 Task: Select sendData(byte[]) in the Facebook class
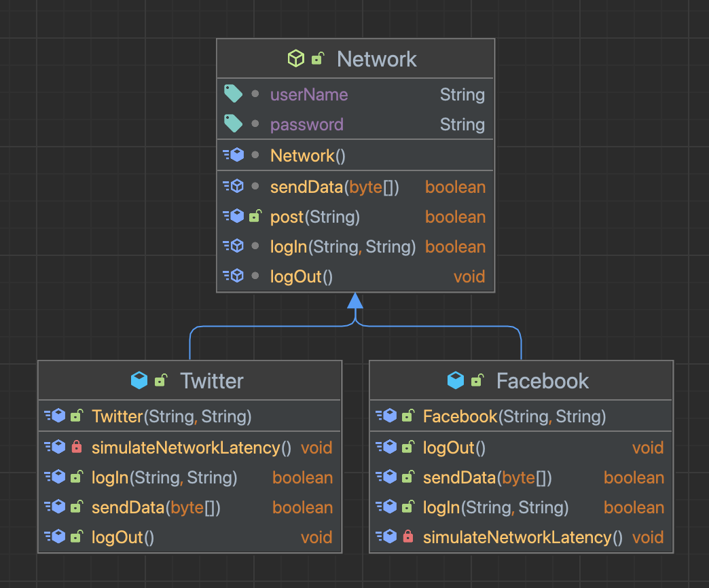coord(488,478)
